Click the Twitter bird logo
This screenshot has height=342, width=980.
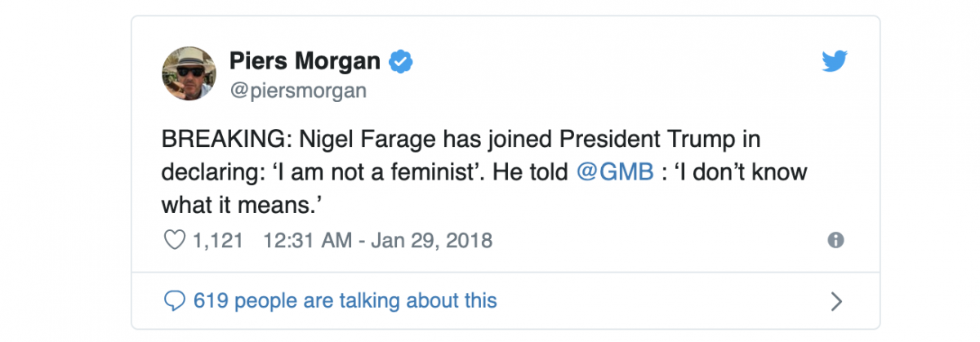pyautogui.click(x=835, y=62)
